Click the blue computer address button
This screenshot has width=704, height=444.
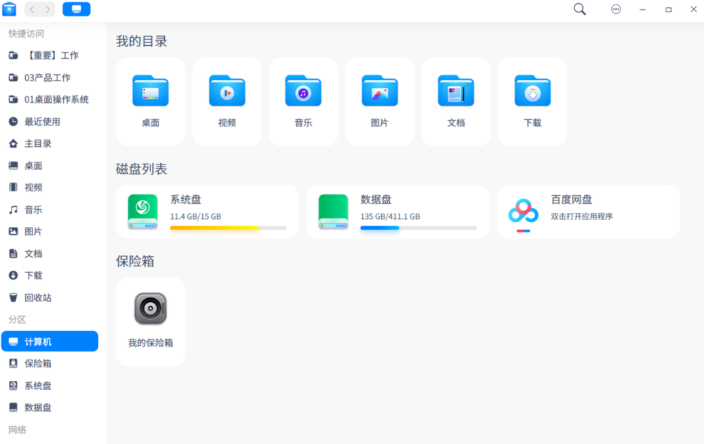[76, 9]
